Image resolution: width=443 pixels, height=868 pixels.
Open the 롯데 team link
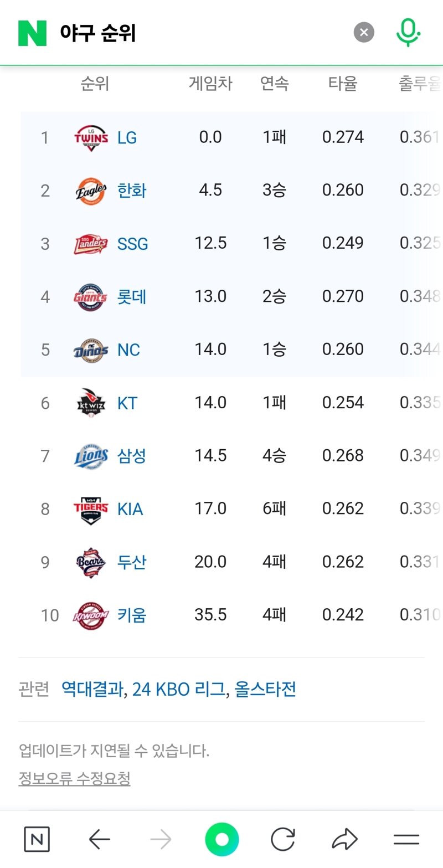click(132, 297)
